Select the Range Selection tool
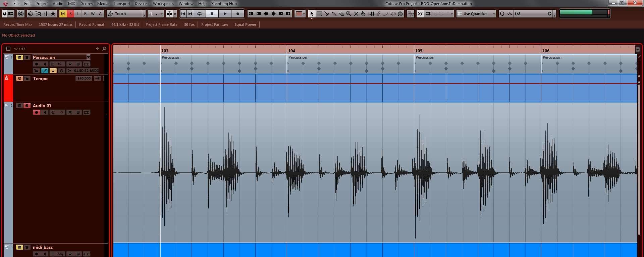644x257 pixels. coord(319,14)
